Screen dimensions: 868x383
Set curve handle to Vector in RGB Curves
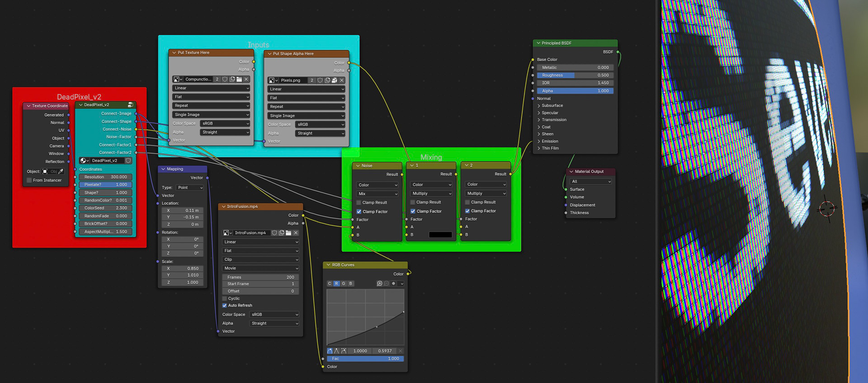pyautogui.click(x=336, y=351)
